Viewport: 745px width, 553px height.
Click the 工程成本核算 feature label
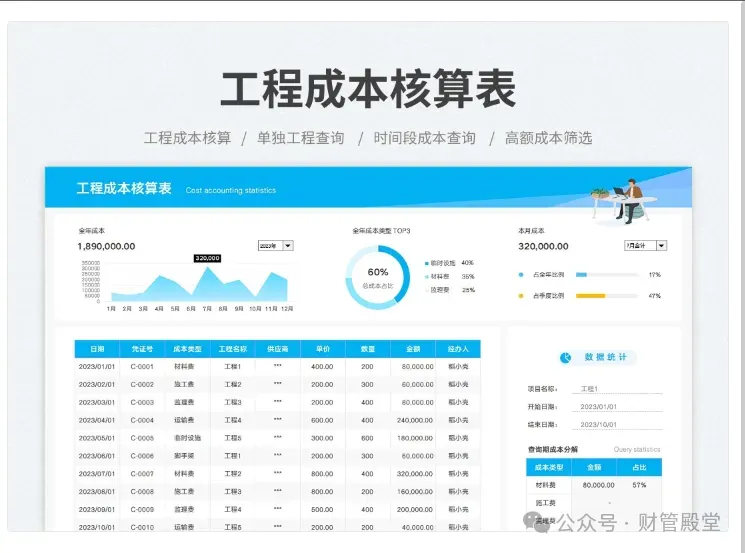[x=187, y=138]
